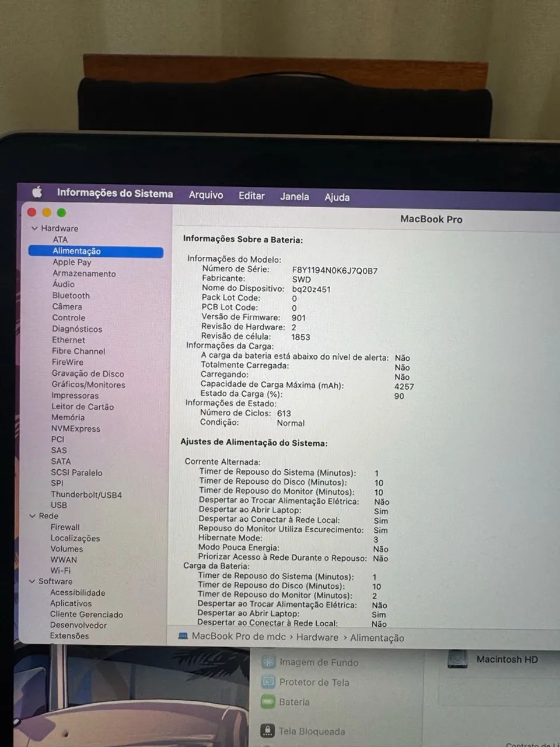Click max capacity value 4257

[x=404, y=386]
